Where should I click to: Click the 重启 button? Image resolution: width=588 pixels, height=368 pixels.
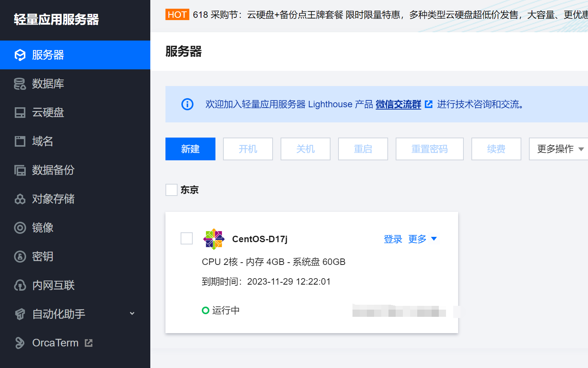(363, 149)
